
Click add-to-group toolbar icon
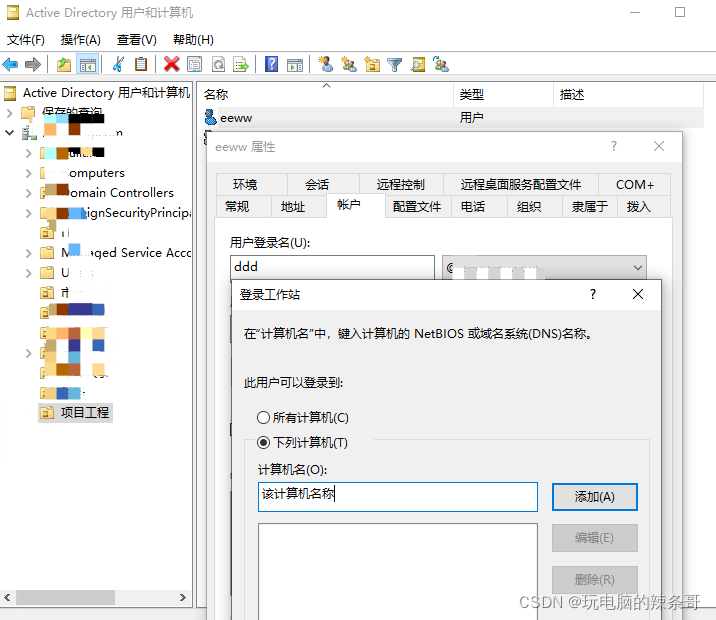tap(441, 64)
